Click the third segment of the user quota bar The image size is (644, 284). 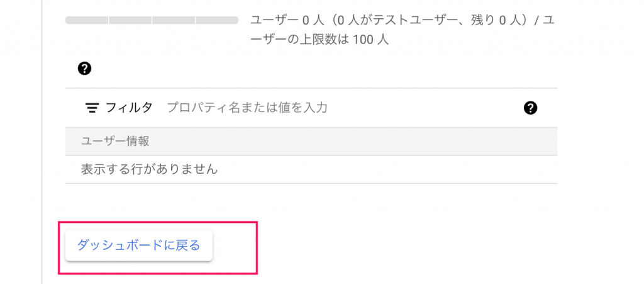(x=174, y=20)
